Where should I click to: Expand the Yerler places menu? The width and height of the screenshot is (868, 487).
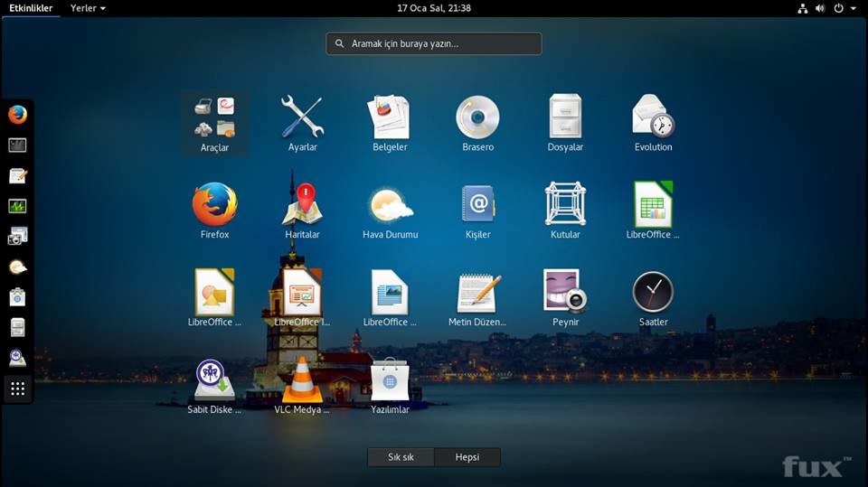88,8
